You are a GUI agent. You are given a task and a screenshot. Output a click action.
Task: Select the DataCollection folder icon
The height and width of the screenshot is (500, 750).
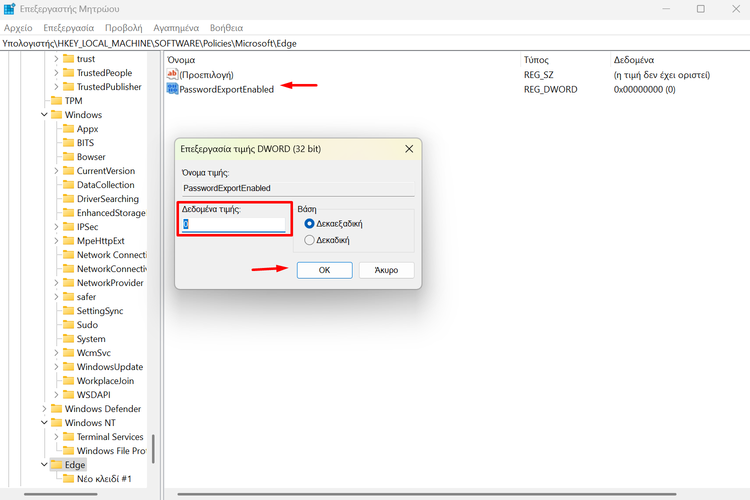[x=68, y=185]
